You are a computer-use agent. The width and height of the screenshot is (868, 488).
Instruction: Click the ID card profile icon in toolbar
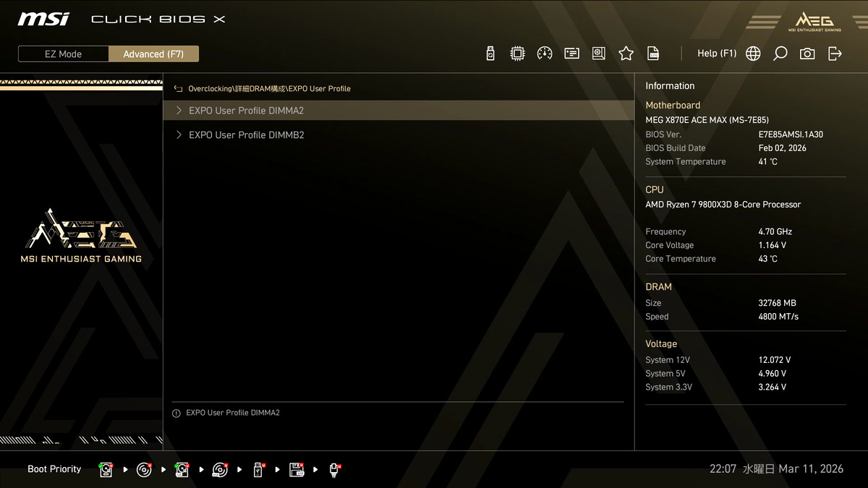571,53
